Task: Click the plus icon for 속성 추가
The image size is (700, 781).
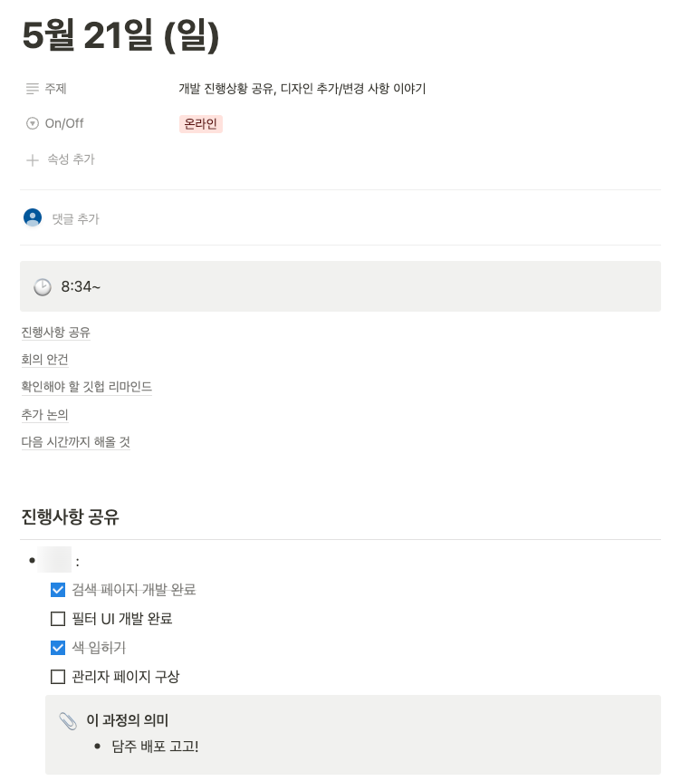Action: pyautogui.click(x=33, y=159)
